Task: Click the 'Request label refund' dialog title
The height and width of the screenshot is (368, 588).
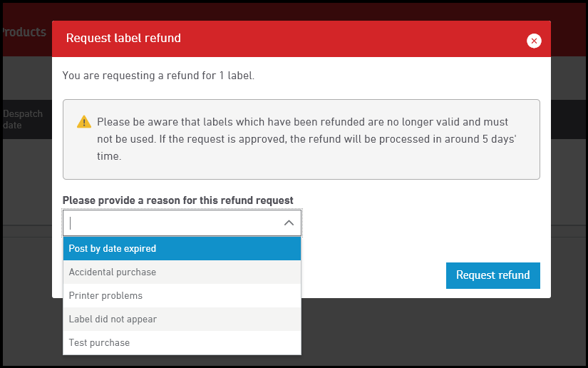Action: pos(123,39)
